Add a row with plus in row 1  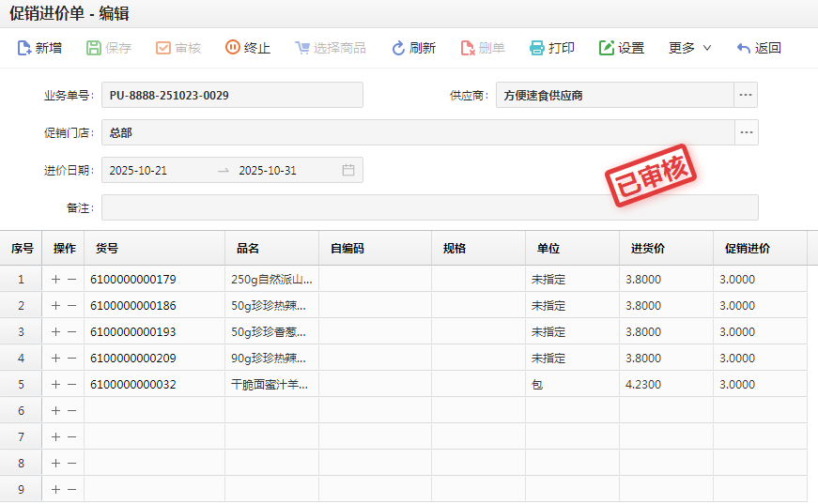[x=55, y=280]
